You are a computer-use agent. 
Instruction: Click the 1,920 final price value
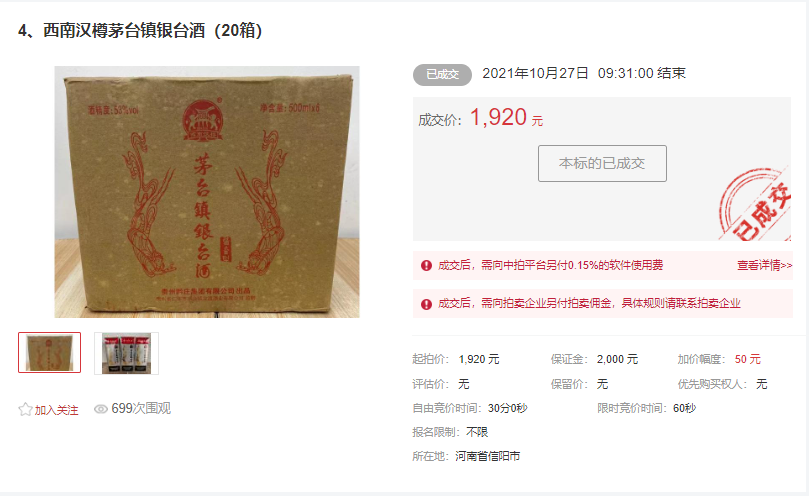pyautogui.click(x=498, y=117)
